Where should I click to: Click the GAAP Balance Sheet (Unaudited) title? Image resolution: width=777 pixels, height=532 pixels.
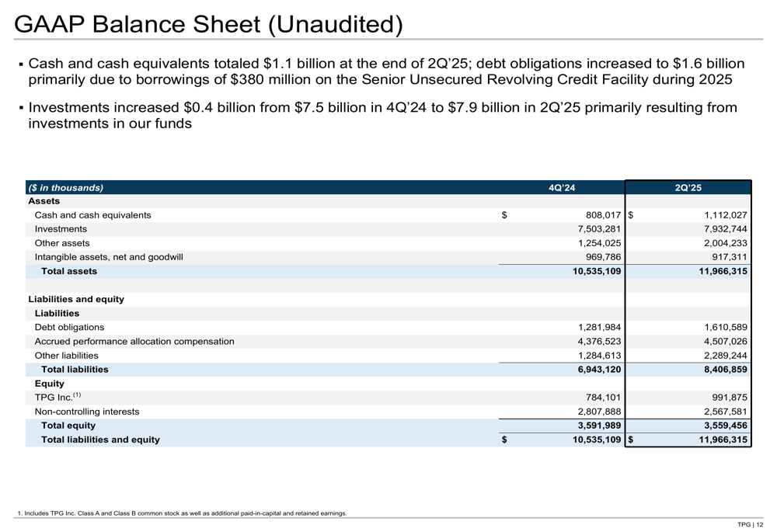[208, 24]
